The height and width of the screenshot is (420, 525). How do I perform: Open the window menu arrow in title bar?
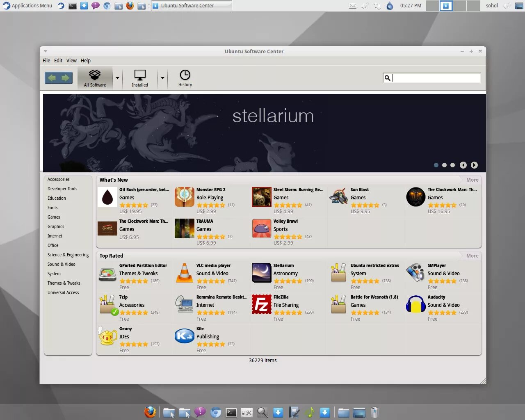pos(46,51)
